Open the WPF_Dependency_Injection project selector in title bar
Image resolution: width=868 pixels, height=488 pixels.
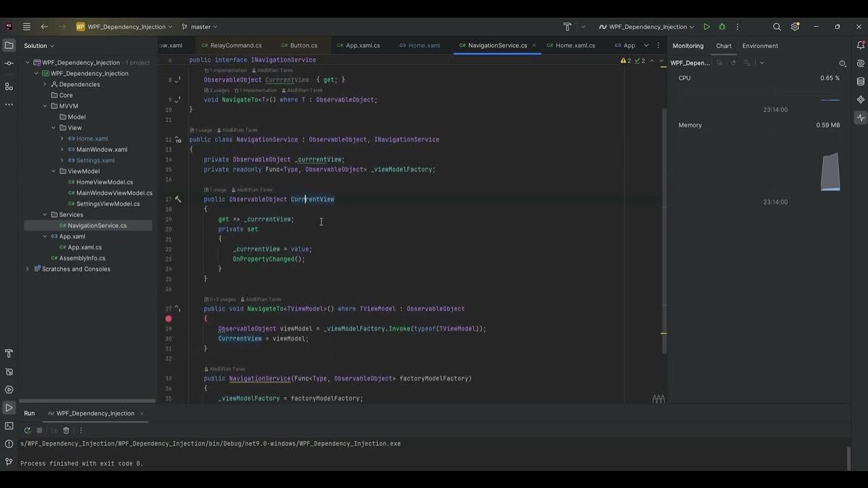pos(123,26)
